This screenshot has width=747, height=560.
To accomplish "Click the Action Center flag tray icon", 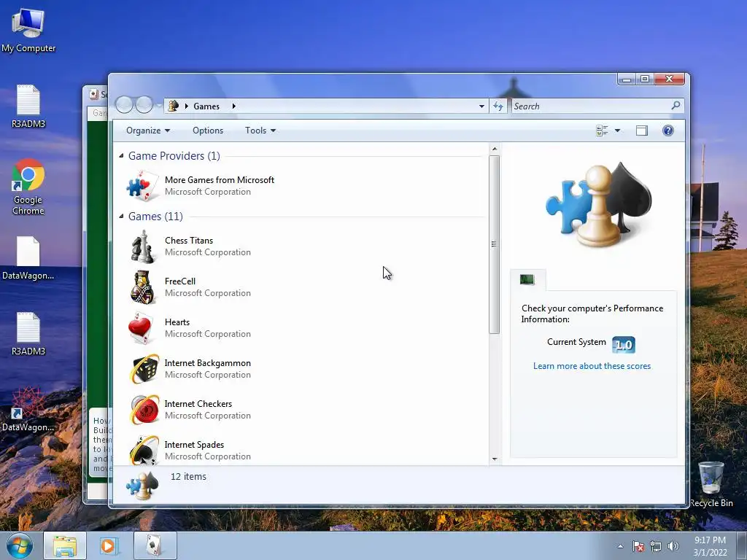I will 638,546.
